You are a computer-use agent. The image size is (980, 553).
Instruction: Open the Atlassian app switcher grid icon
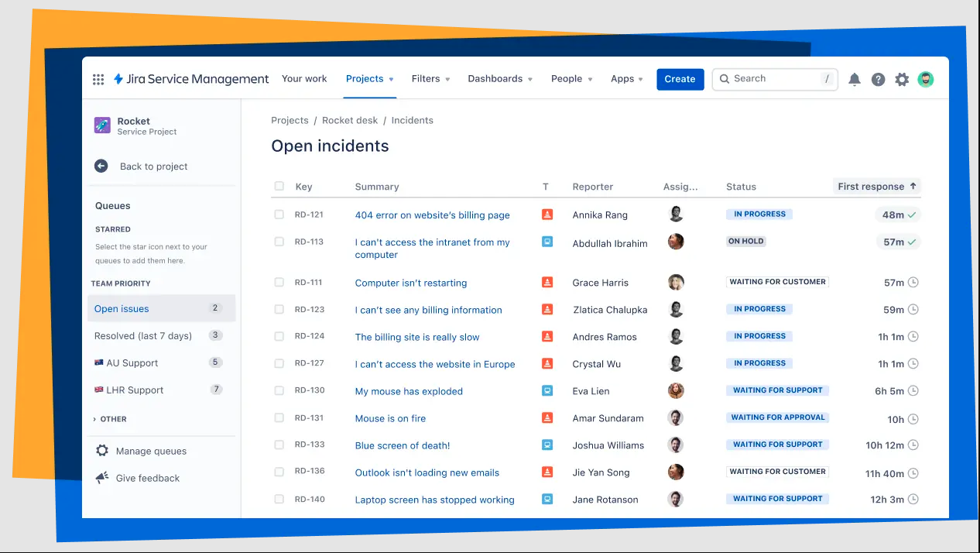click(x=98, y=79)
